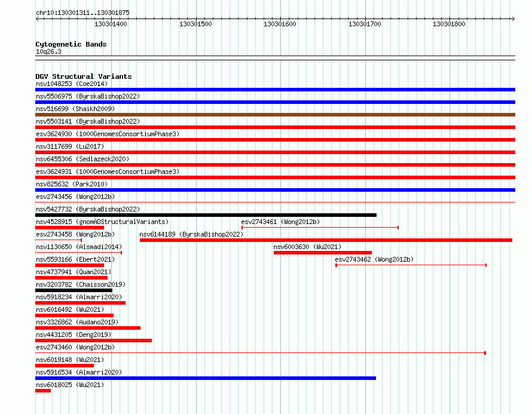This screenshot has height=414, width=532.
Task: Open nsv4431205 (Deng2019) label
Action: pos(74,335)
